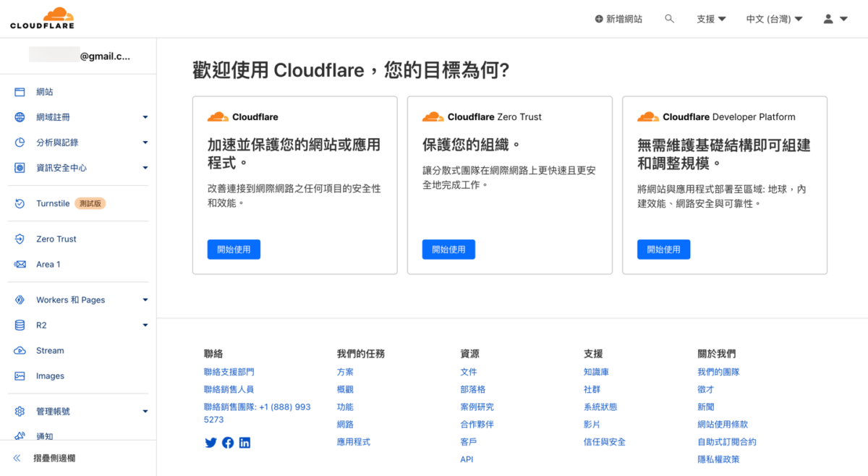
Task: Click the Stream cloud icon
Action: pos(20,351)
